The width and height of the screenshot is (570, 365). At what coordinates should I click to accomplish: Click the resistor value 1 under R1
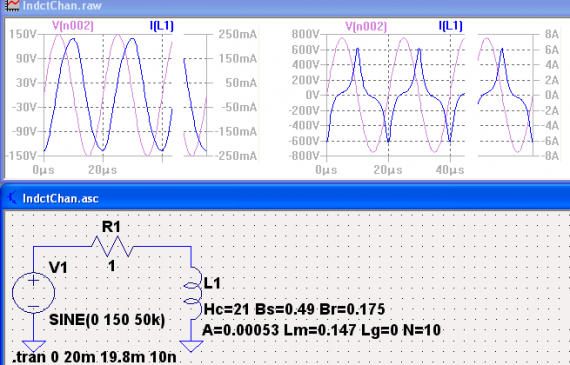tap(112, 266)
